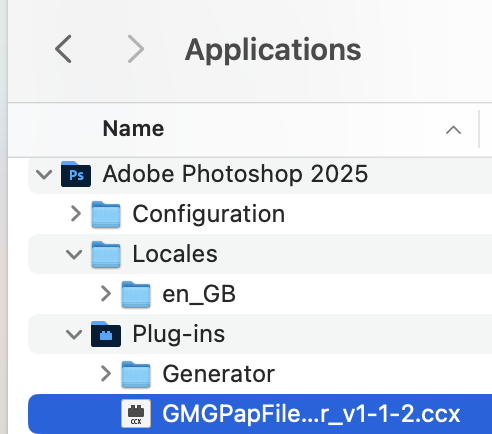Collapse the Locales folder
Screen dimensions: 492x434
pyautogui.click(x=74, y=254)
